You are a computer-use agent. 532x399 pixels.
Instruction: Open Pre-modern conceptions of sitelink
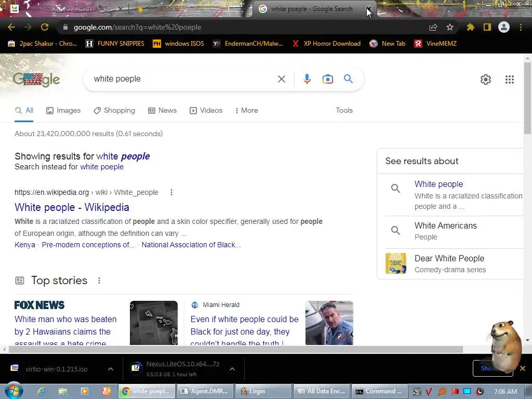pyautogui.click(x=88, y=245)
